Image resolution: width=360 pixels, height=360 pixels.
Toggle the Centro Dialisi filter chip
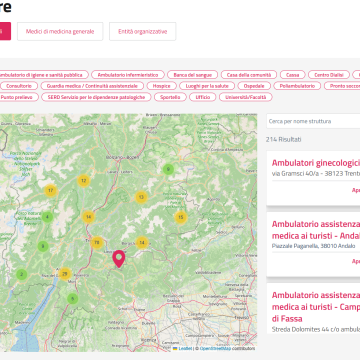pyautogui.click(x=329, y=75)
